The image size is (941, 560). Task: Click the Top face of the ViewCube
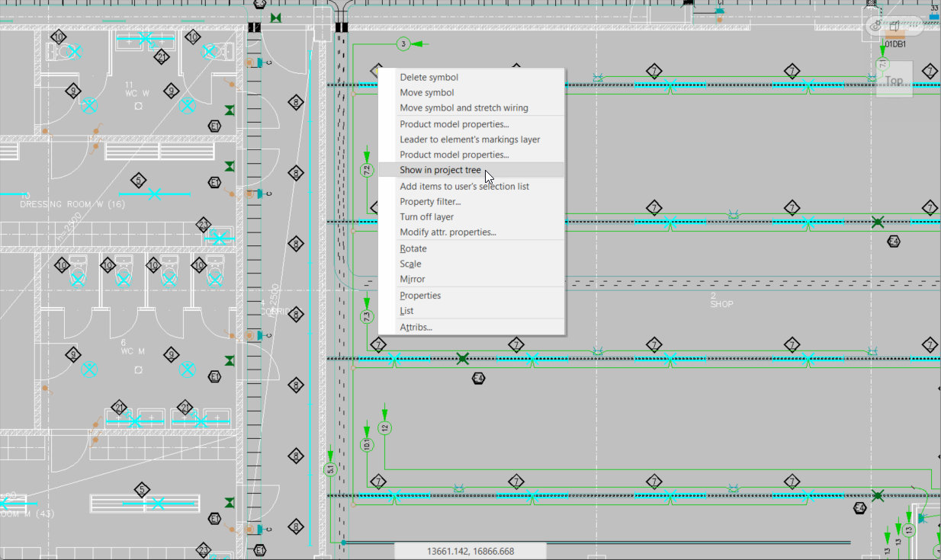coord(894,80)
